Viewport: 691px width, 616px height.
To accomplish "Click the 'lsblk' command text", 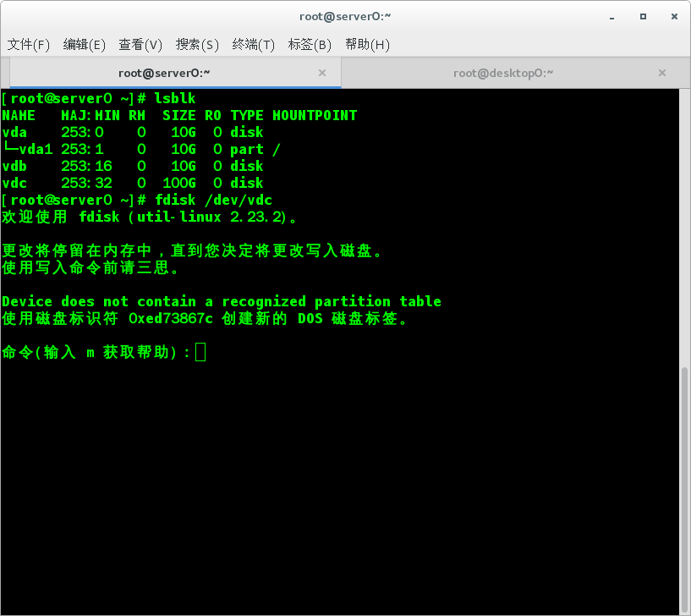I will pos(175,98).
